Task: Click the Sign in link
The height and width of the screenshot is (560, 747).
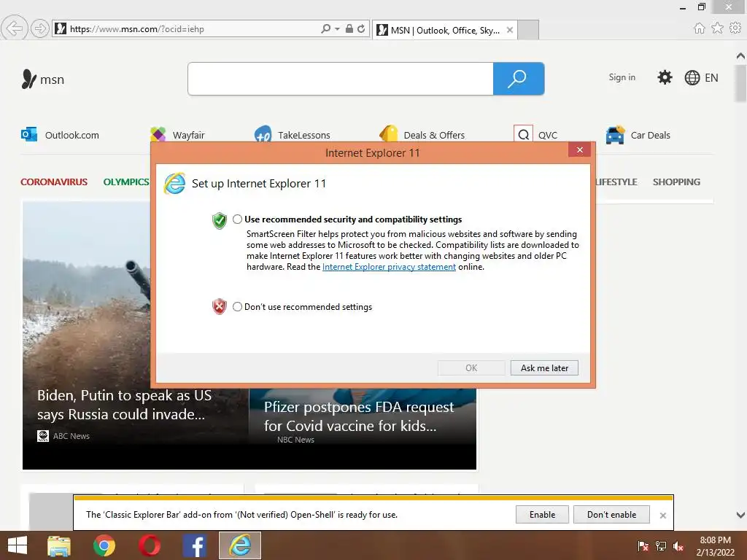Action: coord(622,77)
